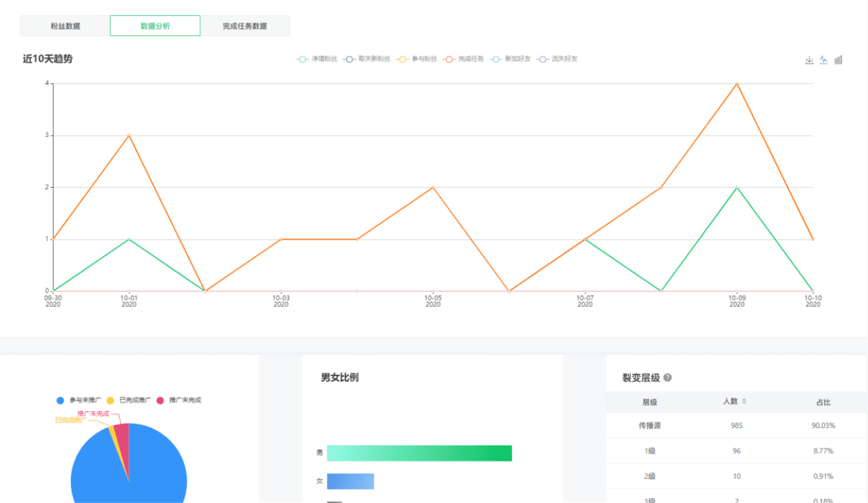
Task: Toggle 参与粉丝 series in legend
Action: tap(417, 59)
